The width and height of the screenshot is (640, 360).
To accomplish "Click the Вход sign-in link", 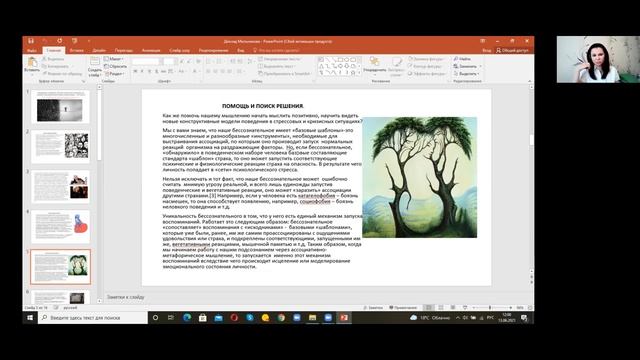I will 487,51.
